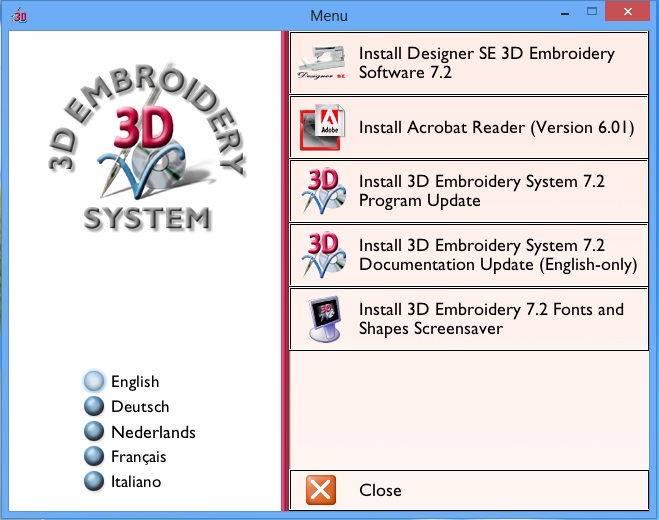
Task: Select the English language radio button
Action: tap(94, 381)
